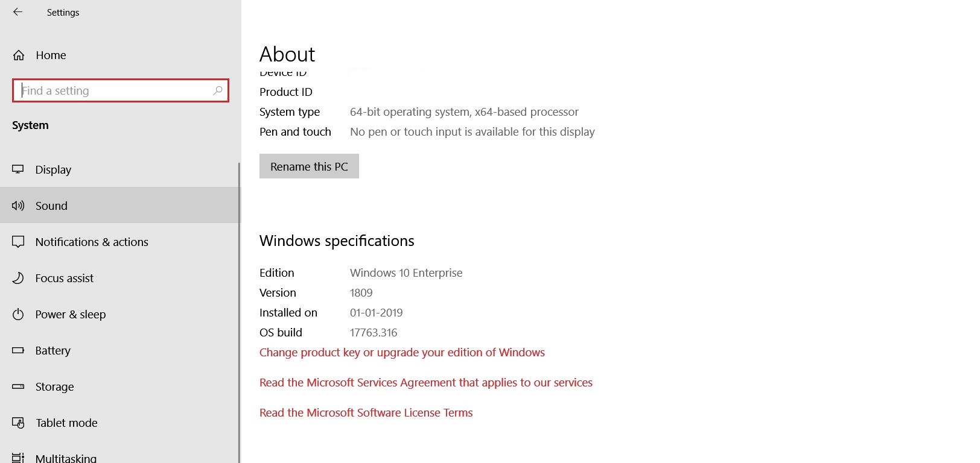Click the sidebar vertical scrollbar
This screenshot has height=463, width=980.
click(239, 312)
